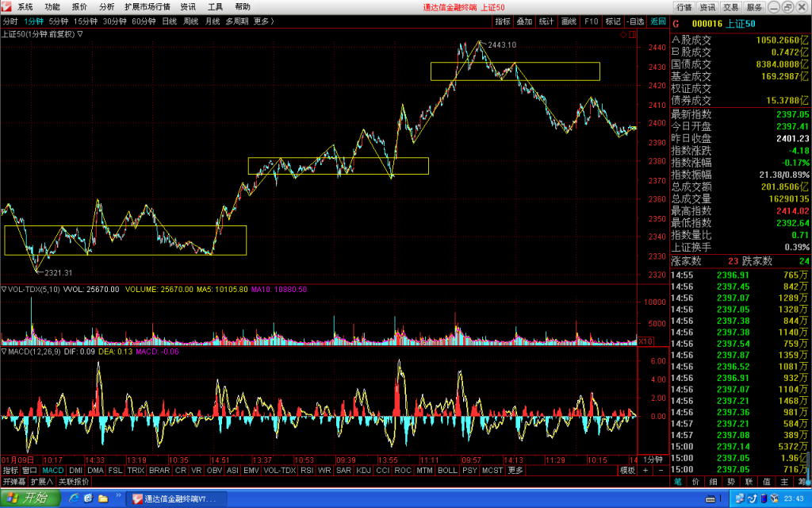Click the TDX logo icon in title bar
The width and height of the screenshot is (812, 508).
pos(6,6)
